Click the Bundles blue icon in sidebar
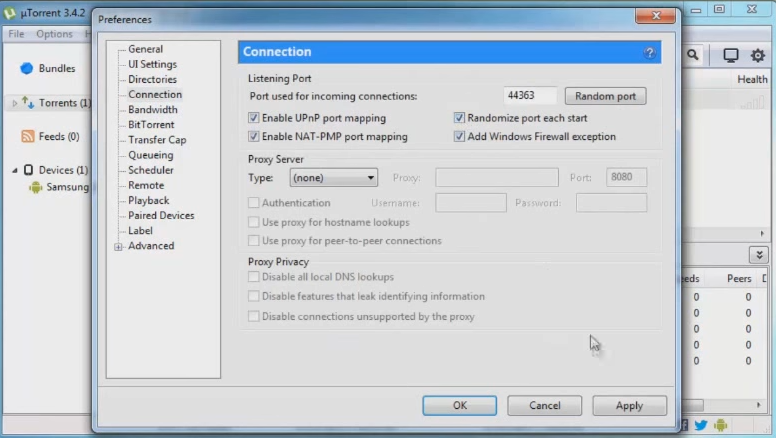This screenshot has width=776, height=438. (x=27, y=68)
